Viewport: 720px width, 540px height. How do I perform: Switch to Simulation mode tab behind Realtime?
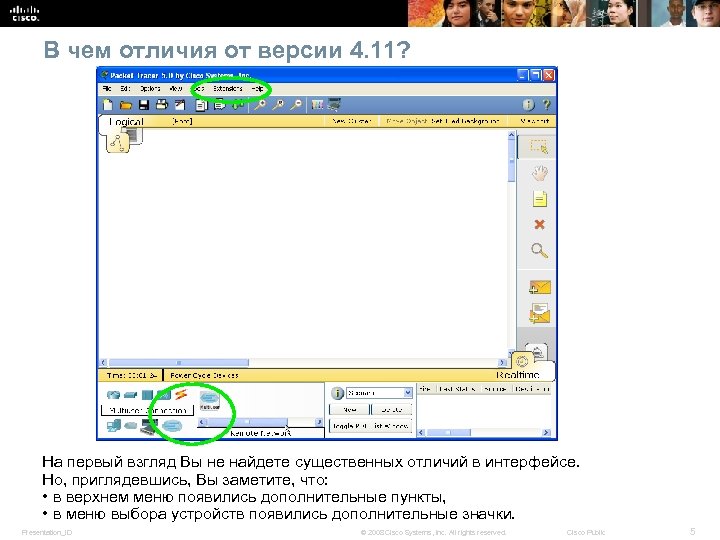click(537, 350)
